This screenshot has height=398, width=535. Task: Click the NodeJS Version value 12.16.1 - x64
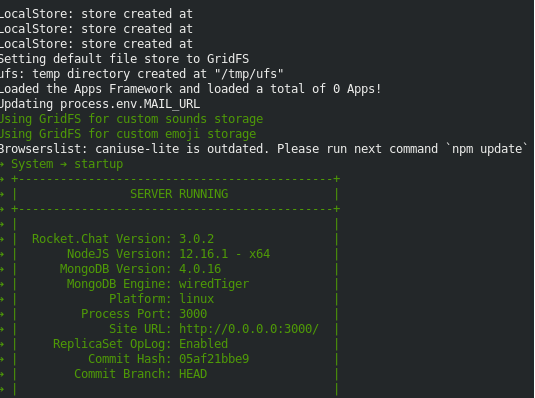point(225,254)
